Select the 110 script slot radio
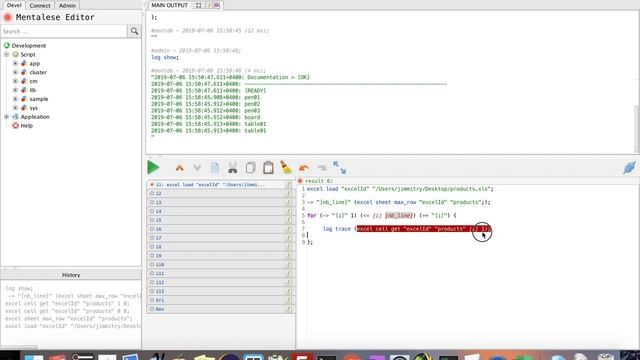The height and width of the screenshot is (360, 640). tap(152, 264)
